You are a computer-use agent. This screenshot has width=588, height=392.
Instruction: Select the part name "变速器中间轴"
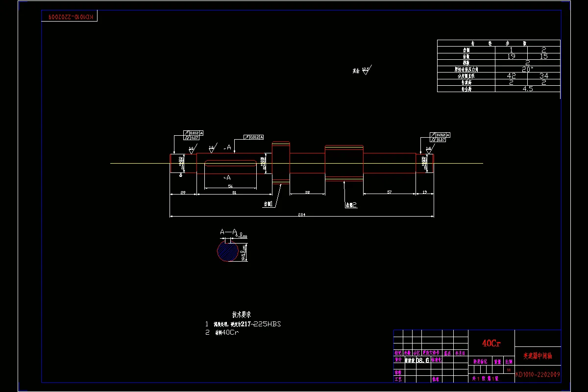tap(537, 356)
